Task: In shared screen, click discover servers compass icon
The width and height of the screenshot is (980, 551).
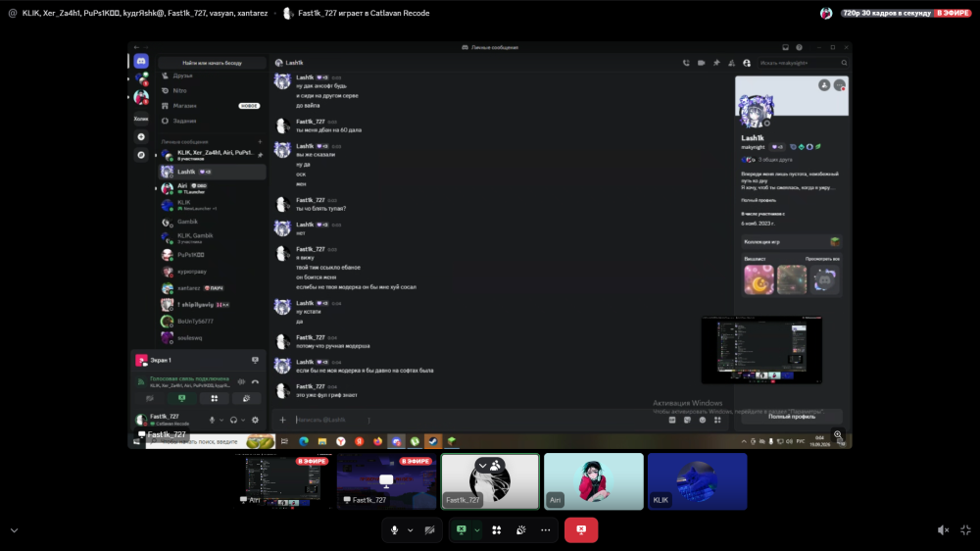Action: click(141, 155)
